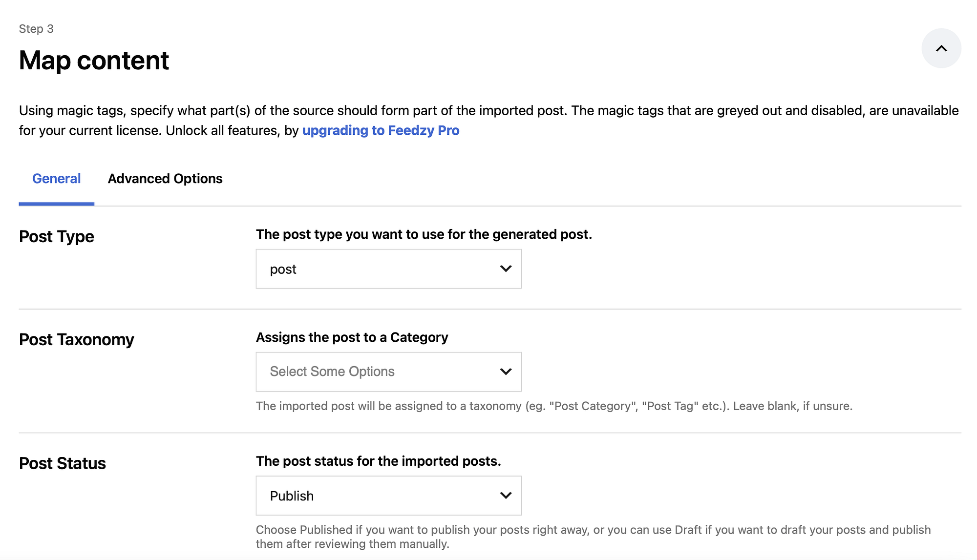Expand the post type selection box
Screen dimensions: 977x560
click(x=388, y=269)
